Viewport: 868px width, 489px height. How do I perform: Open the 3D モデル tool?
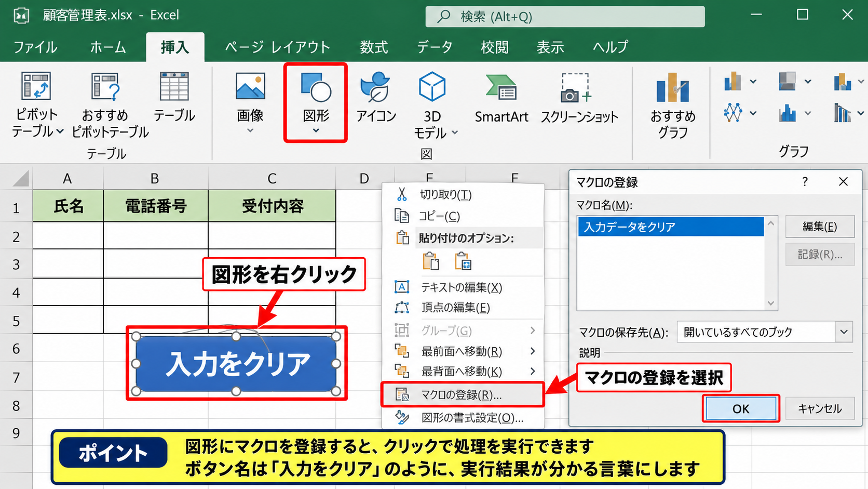435,105
